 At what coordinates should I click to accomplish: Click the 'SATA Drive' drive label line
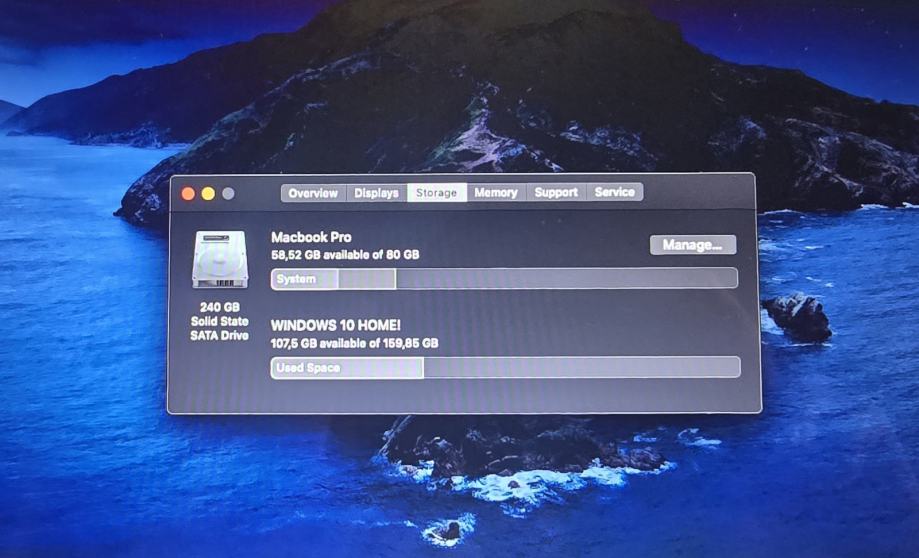(x=220, y=335)
